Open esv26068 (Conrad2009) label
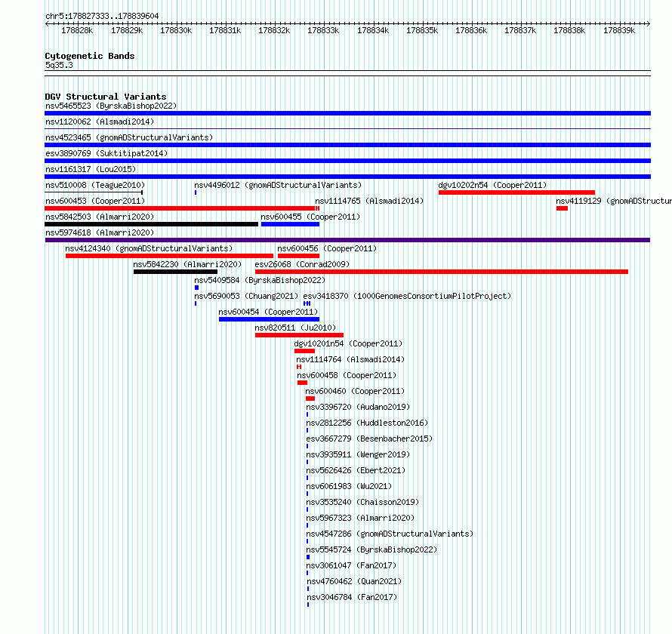Image resolution: width=672 pixels, height=634 pixels. tap(302, 264)
